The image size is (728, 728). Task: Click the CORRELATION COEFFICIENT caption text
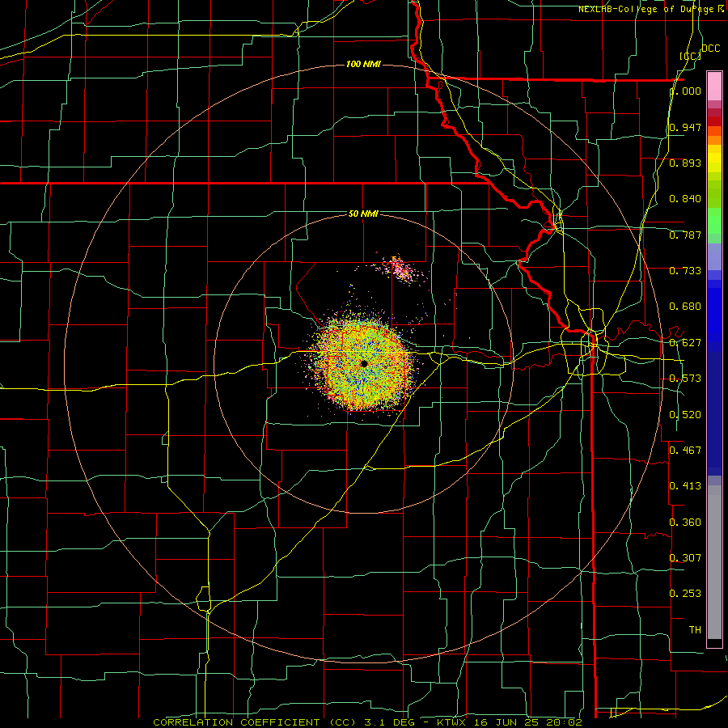[x=236, y=722]
